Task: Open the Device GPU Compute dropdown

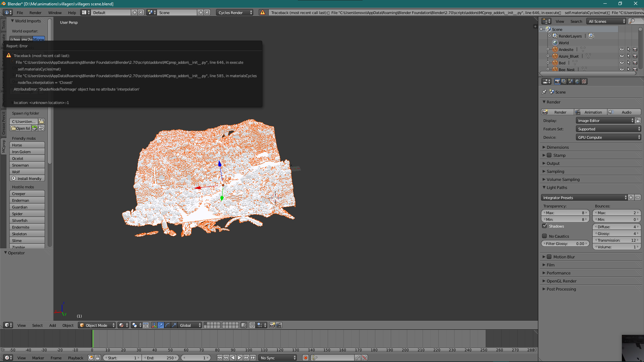Action: [x=608, y=137]
